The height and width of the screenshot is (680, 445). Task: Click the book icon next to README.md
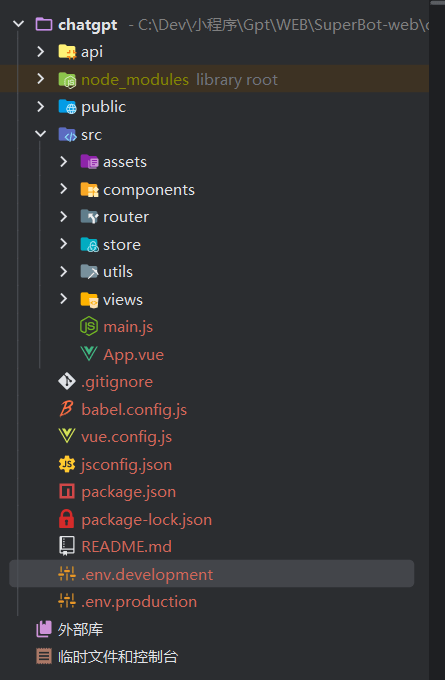click(67, 546)
